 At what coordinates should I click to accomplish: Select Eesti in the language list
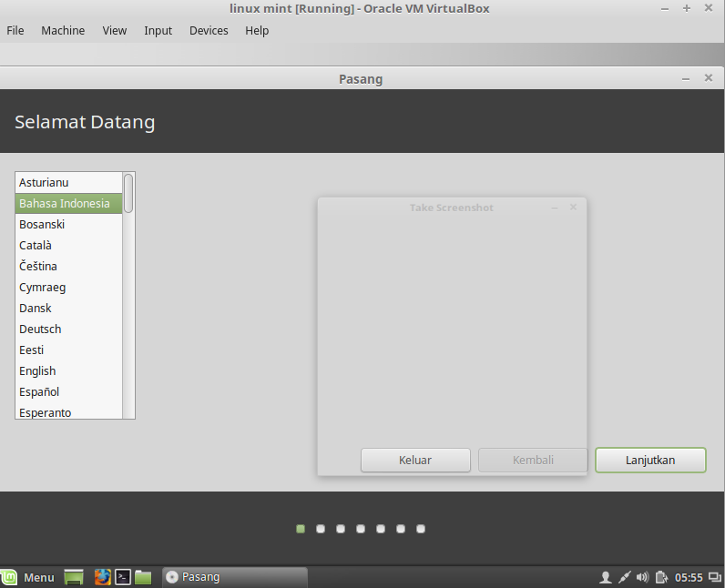(x=68, y=350)
